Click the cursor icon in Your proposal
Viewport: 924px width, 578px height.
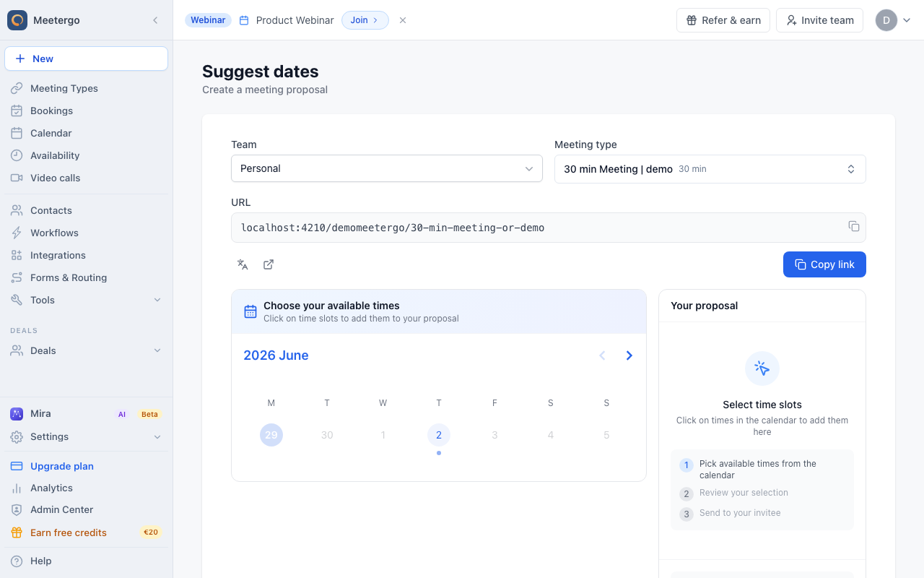point(762,368)
